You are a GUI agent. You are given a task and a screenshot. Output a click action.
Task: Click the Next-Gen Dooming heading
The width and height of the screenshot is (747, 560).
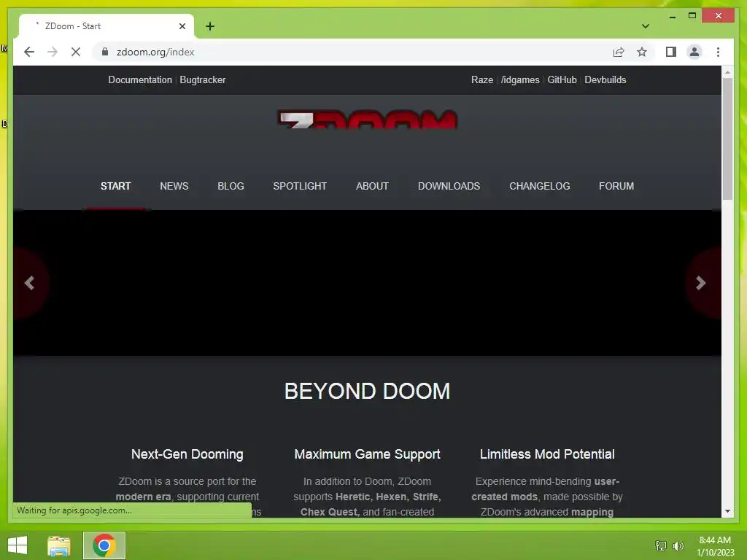point(187,454)
